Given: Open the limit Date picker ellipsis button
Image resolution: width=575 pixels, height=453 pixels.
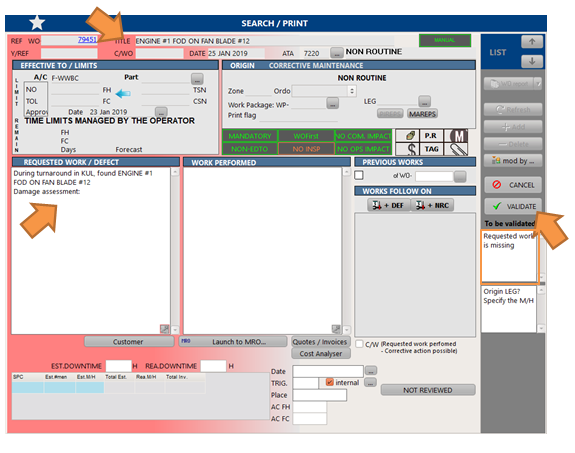Looking at the screenshot, I should (161, 112).
